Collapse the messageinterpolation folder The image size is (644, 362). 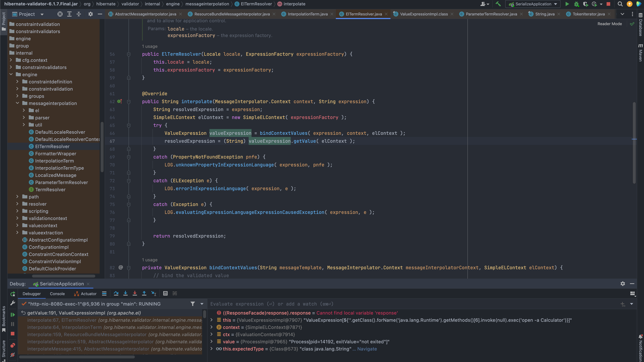pos(17,103)
